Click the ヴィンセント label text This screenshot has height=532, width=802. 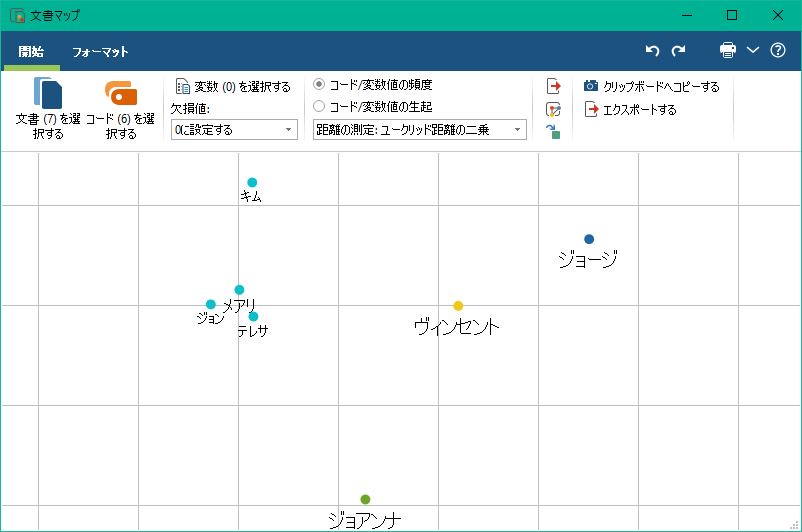pyautogui.click(x=456, y=326)
